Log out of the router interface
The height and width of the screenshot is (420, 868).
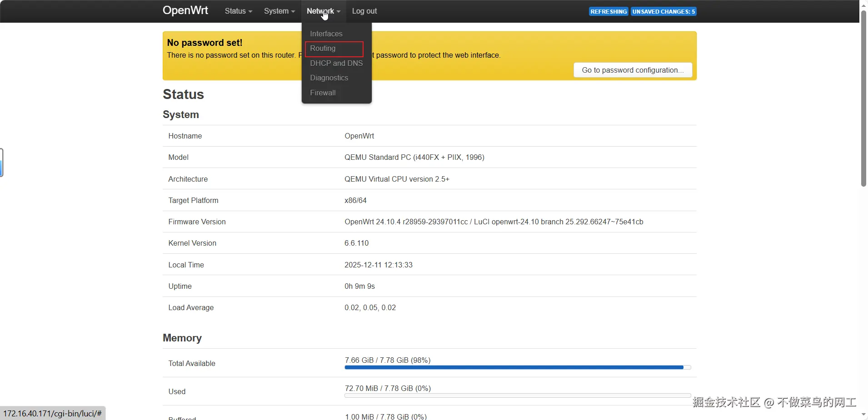(x=364, y=11)
